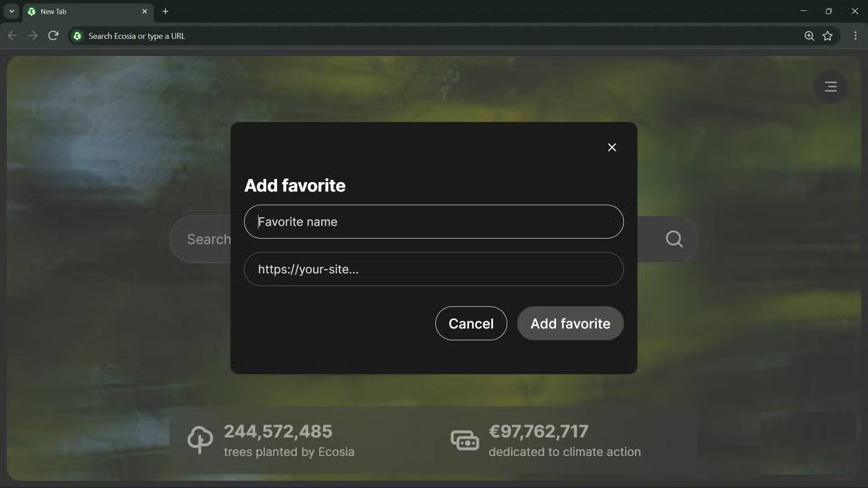The image size is (868, 488).
Task: Open the tab search dropdown arrow
Action: [11, 11]
